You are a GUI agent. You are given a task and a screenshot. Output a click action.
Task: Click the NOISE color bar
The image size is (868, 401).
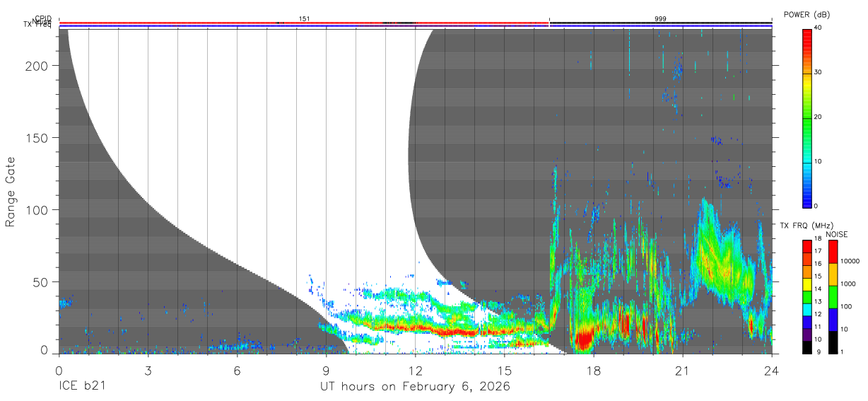pyautogui.click(x=833, y=296)
